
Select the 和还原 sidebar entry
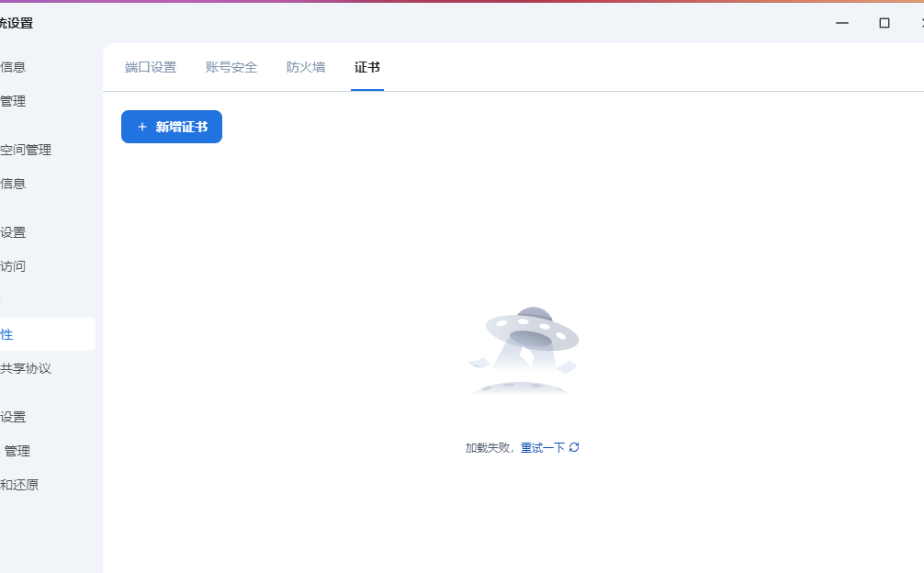[22, 484]
